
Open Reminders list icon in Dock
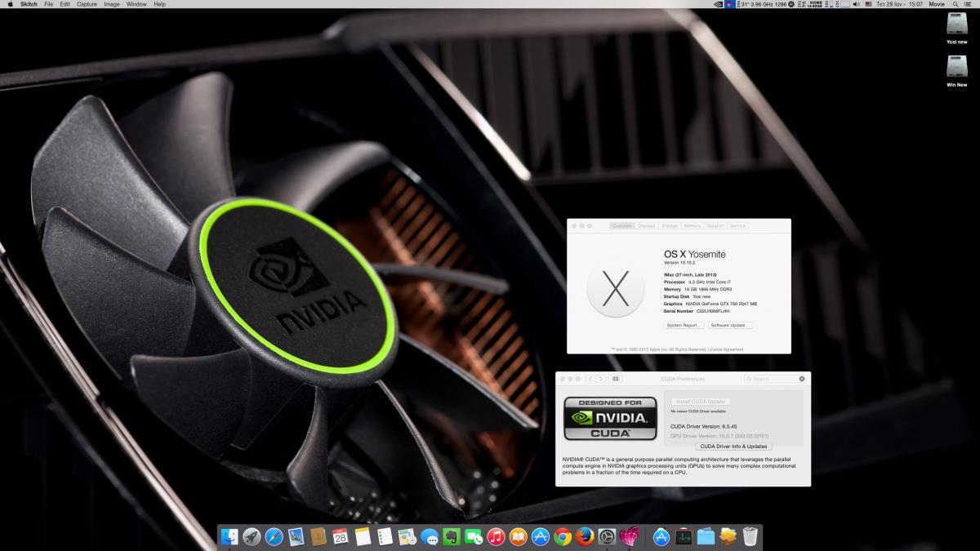click(x=385, y=536)
